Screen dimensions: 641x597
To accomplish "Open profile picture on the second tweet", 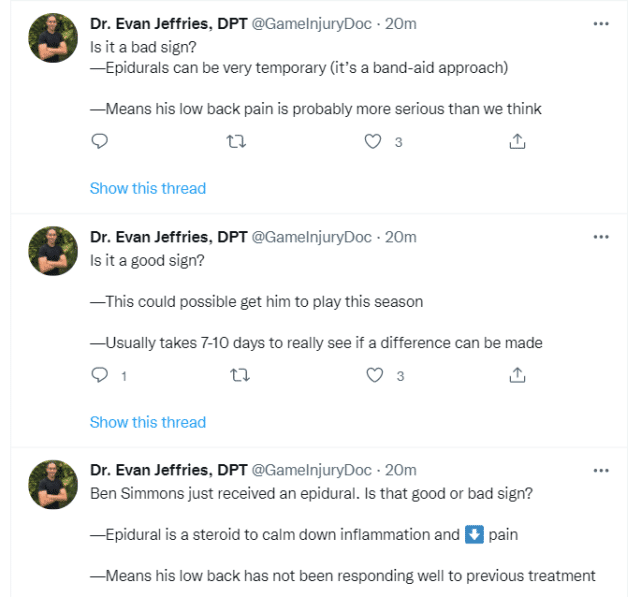I will coord(53,252).
